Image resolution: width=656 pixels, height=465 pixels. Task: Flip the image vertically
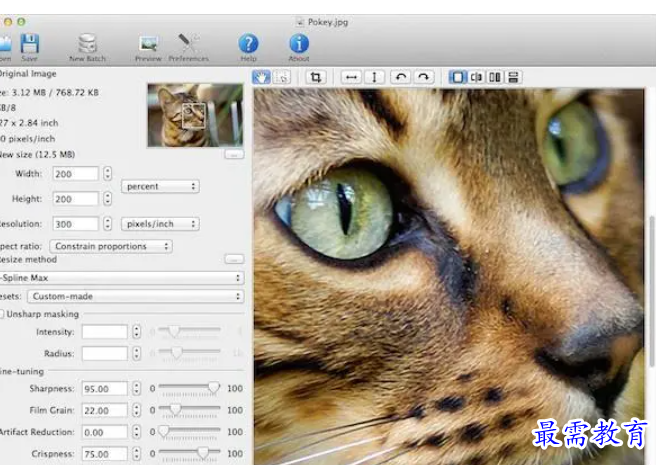374,77
